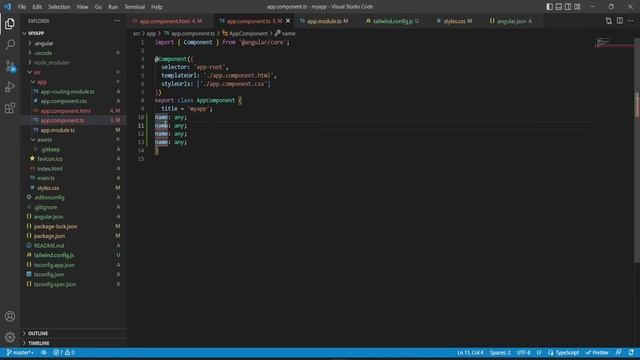640x360 pixels.
Task: Open the Explorer view in activity bar
Action: 10,24
